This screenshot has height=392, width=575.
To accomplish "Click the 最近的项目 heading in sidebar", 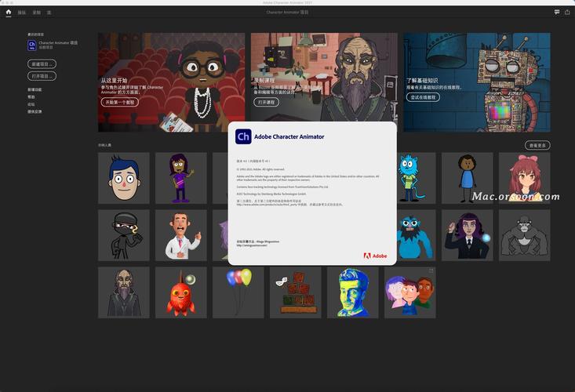I will click(35, 34).
